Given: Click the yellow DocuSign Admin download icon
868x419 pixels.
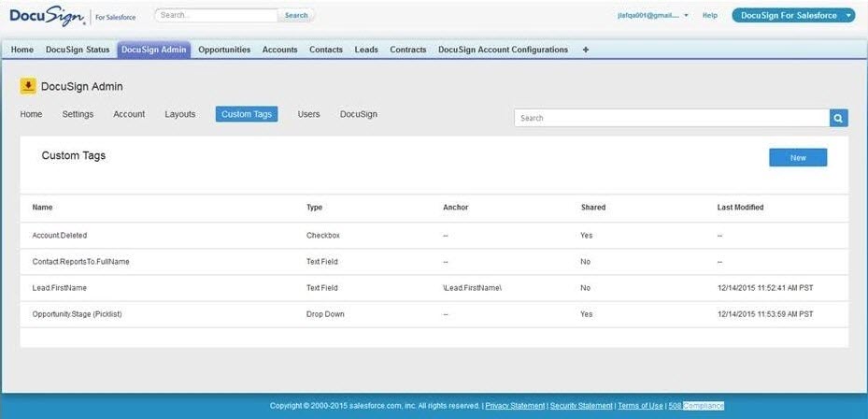Looking at the screenshot, I should [x=28, y=86].
